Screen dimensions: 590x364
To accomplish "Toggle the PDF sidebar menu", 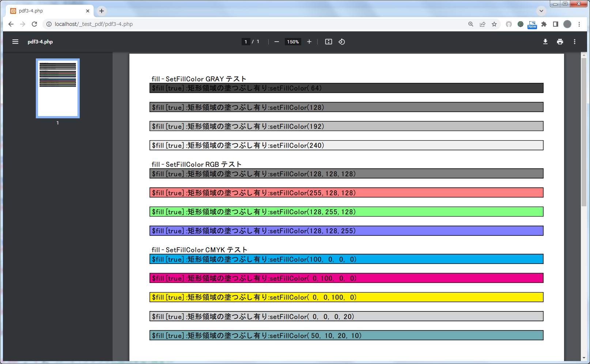I will click(x=15, y=42).
